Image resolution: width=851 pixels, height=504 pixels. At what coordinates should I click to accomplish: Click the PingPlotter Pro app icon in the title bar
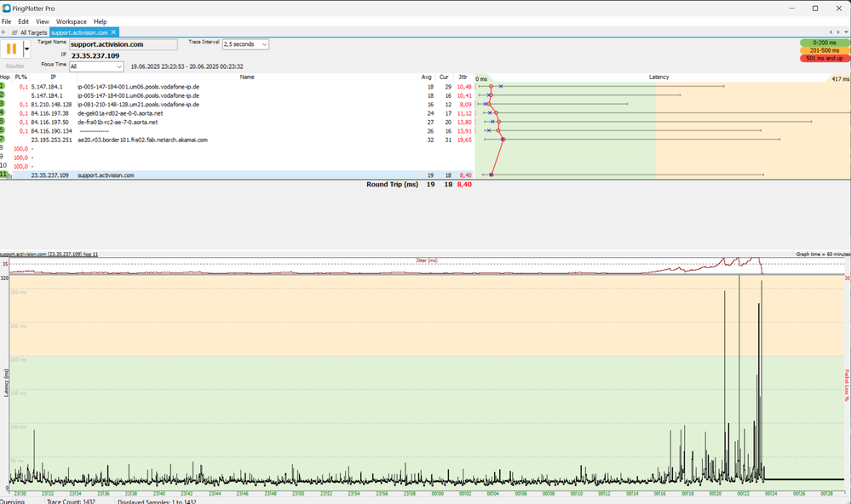(x=6, y=9)
